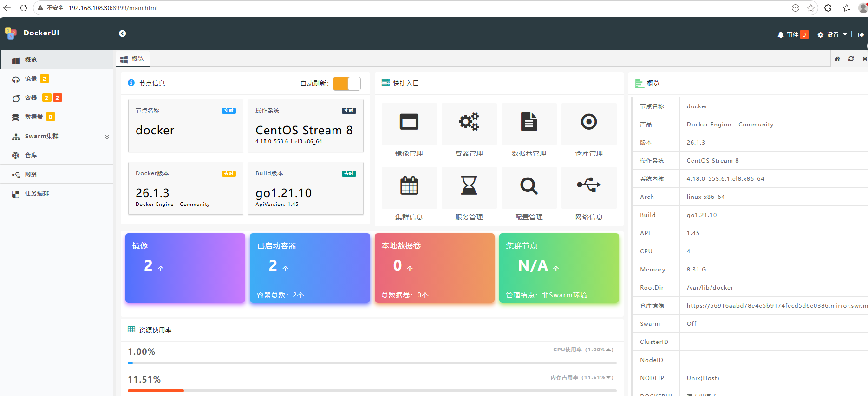Click the logout icon in header
Viewport: 868px width, 396px height.
pos(861,35)
